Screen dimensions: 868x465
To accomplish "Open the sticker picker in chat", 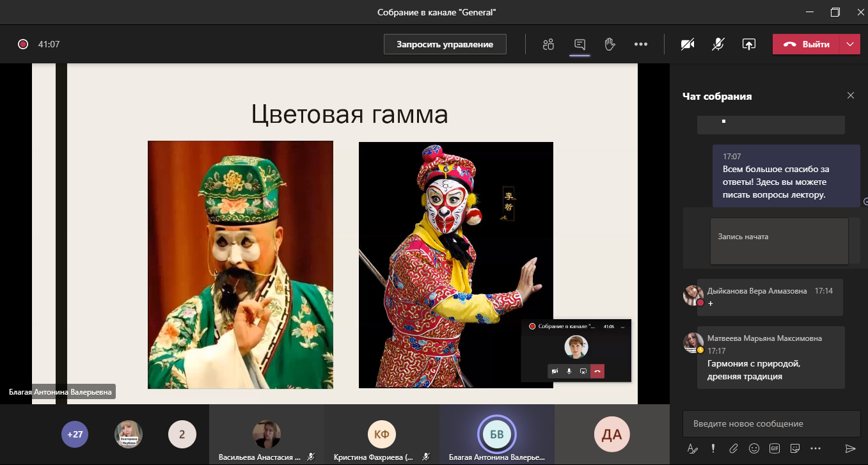I will (795, 448).
